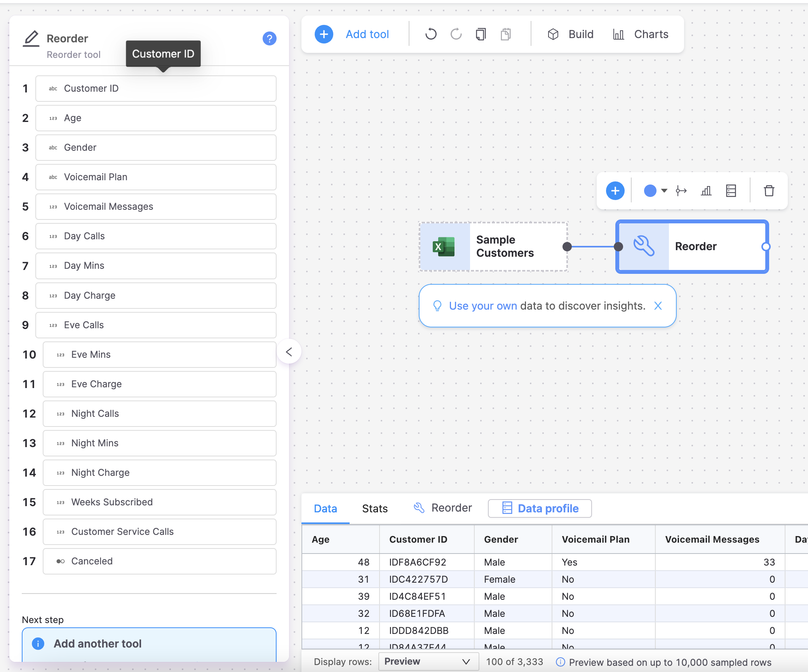Click the blue plus on node toolbar

tap(615, 191)
